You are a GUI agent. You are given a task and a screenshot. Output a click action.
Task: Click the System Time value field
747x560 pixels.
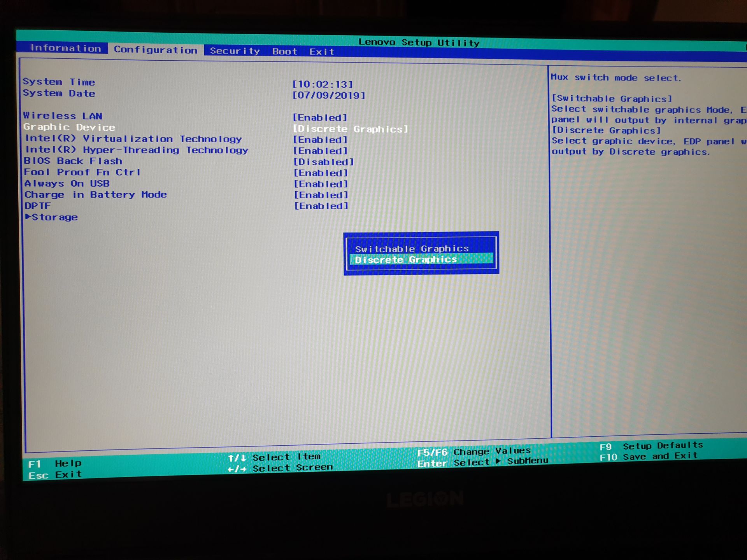click(x=323, y=84)
